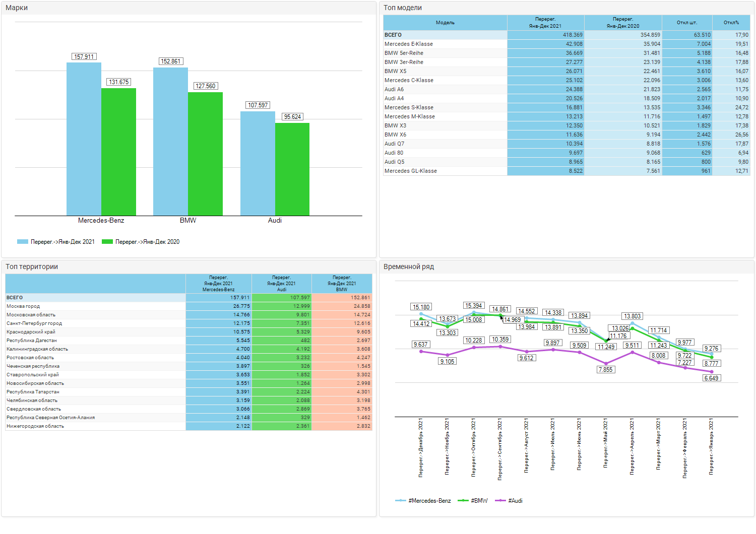Select the Mercedes E-Klasse row
Image resolution: width=756 pixels, height=534 pixels.
click(x=566, y=44)
